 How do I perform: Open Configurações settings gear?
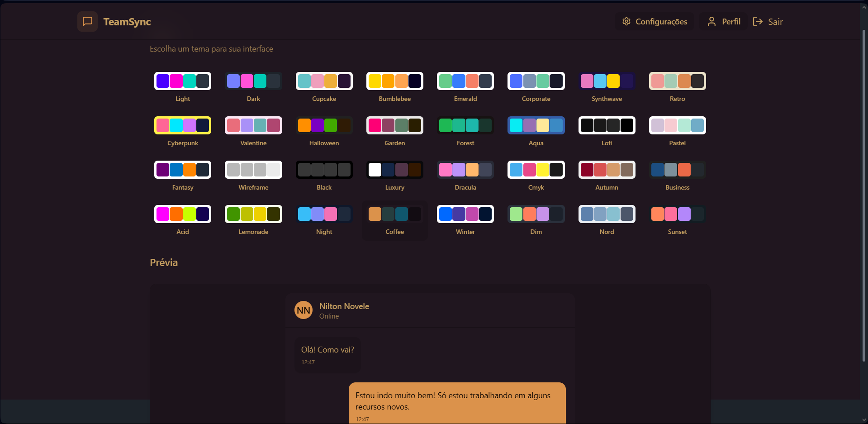point(626,21)
